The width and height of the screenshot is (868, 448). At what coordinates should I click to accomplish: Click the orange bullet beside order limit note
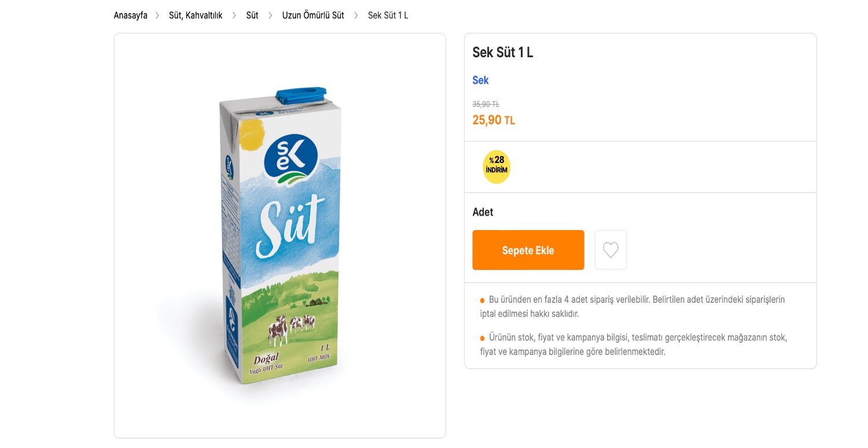482,300
